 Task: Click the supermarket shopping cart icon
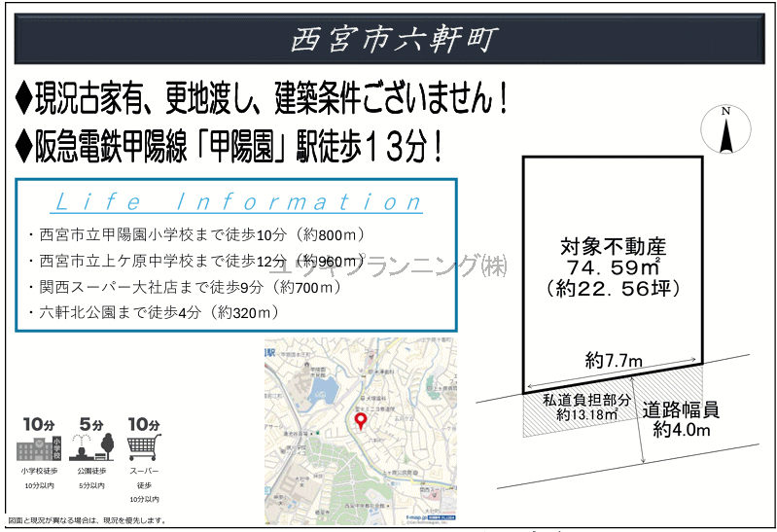click(x=144, y=448)
